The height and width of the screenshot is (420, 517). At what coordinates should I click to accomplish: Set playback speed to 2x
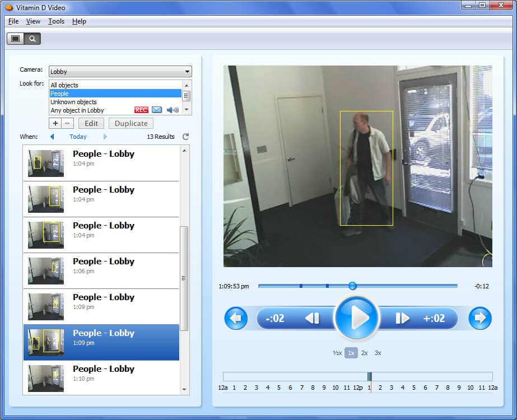tap(364, 353)
